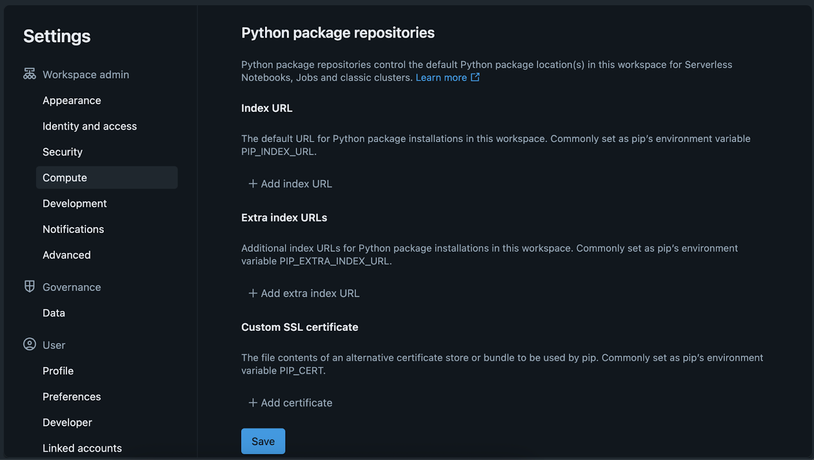Click the Workspace admin section icon
The height and width of the screenshot is (460, 814).
point(30,75)
